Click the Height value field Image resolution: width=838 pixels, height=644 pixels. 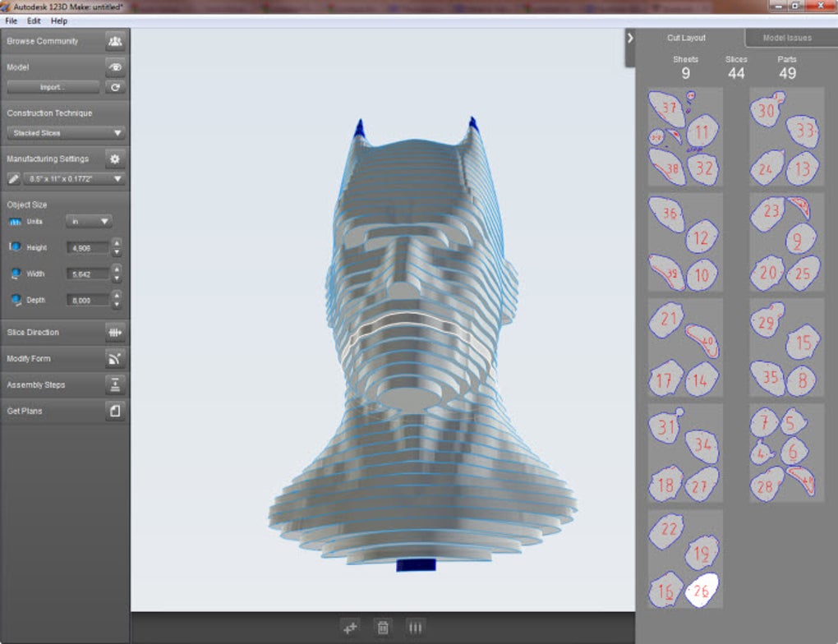point(88,247)
